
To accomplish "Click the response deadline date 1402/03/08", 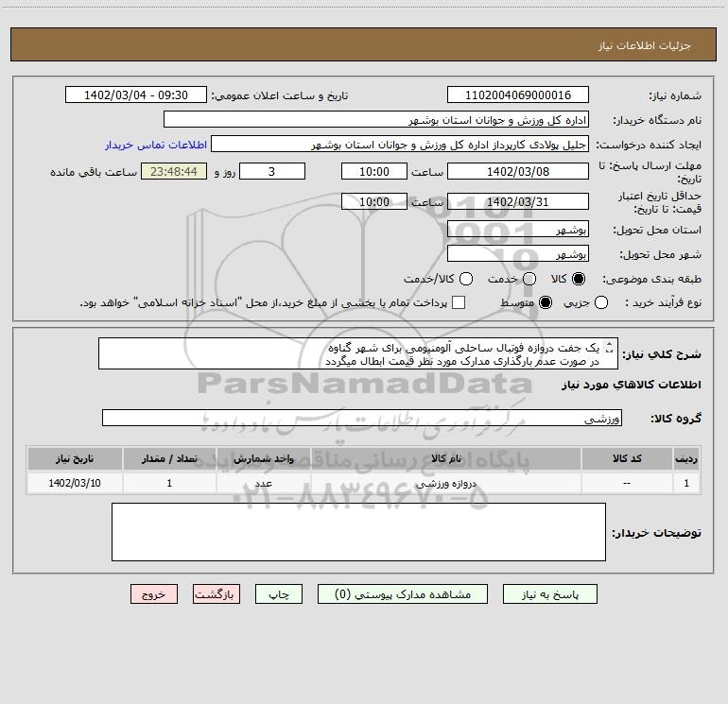I will pos(518,171).
